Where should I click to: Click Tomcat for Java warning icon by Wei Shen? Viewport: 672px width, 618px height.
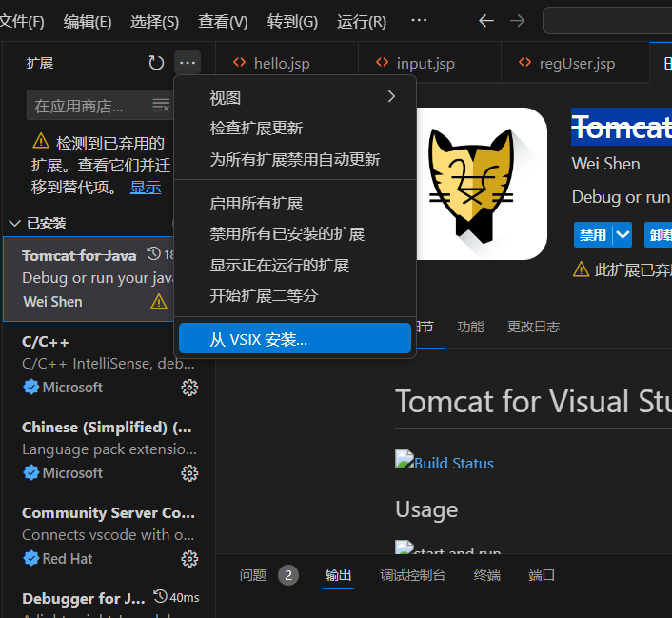(x=159, y=302)
